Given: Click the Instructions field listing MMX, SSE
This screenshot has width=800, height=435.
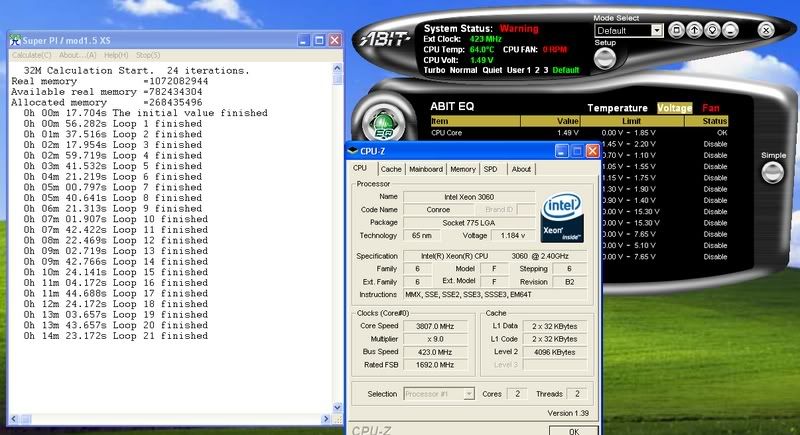Looking at the screenshot, I should click(x=495, y=294).
